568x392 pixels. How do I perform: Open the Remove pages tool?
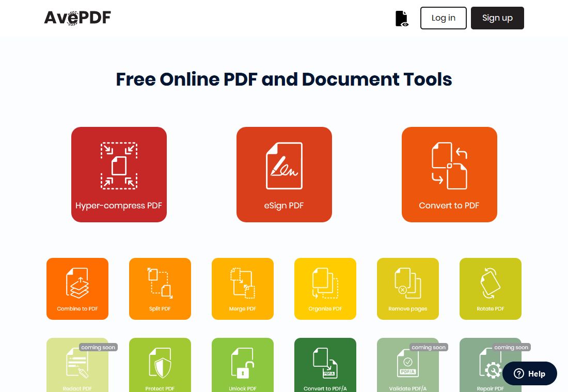coord(408,289)
